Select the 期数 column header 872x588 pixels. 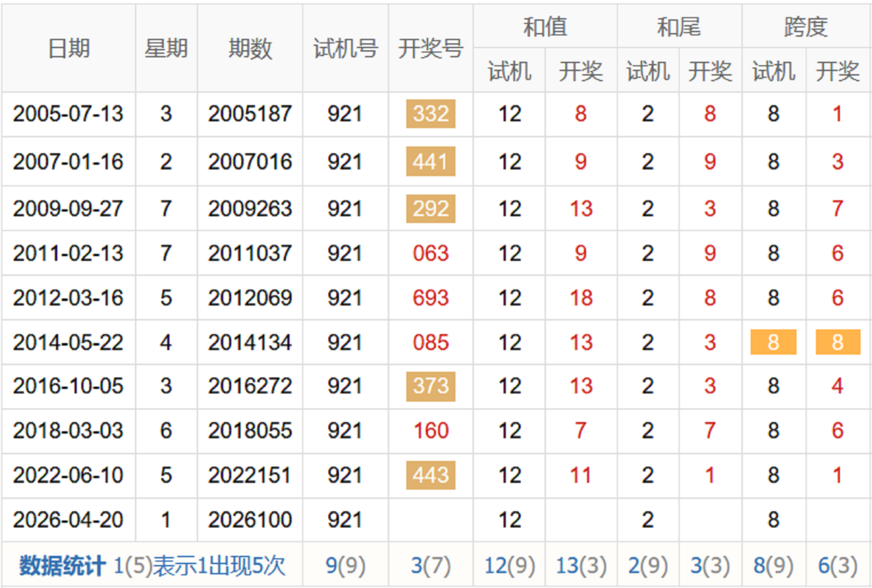(250, 49)
